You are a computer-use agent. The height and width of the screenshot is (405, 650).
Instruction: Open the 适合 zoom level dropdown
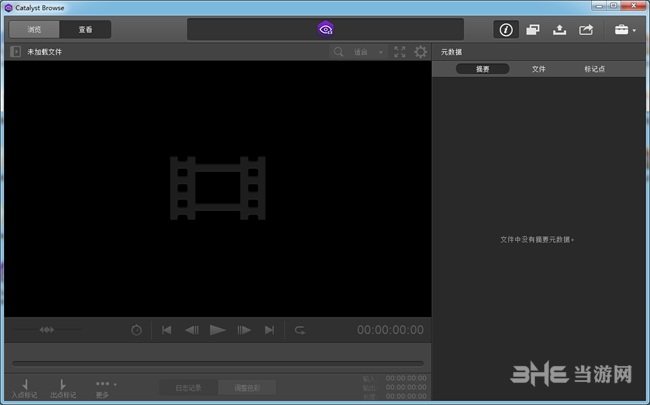coord(368,52)
